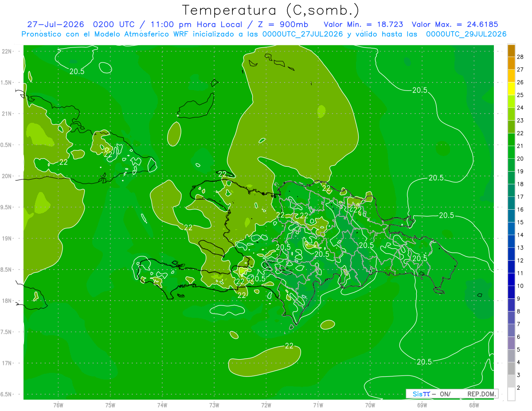Click longitude axis label '69W'
The image size is (532, 411).
click(x=422, y=405)
